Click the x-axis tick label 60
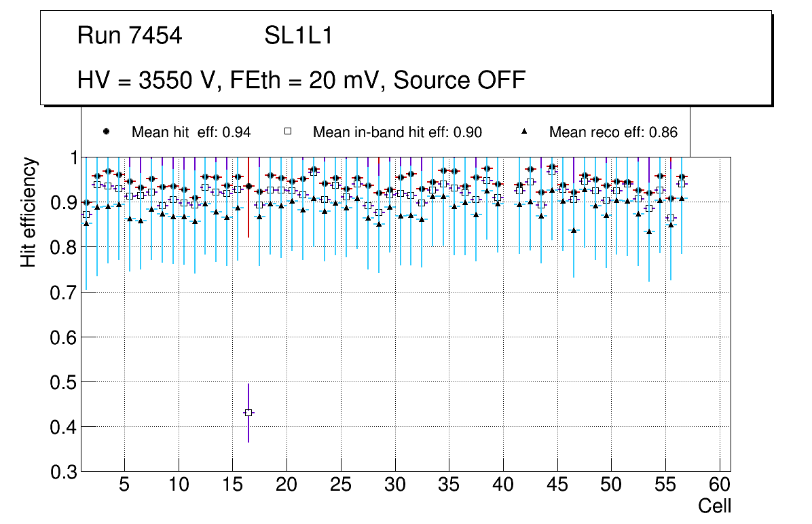This screenshot has height=524, width=812. (x=720, y=486)
